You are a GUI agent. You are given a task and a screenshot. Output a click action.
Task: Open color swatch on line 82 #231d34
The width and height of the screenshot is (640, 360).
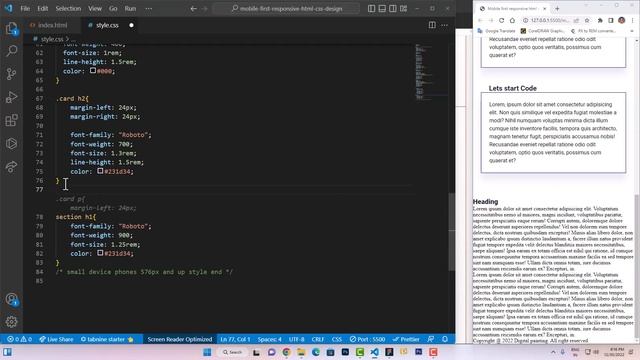100,253
